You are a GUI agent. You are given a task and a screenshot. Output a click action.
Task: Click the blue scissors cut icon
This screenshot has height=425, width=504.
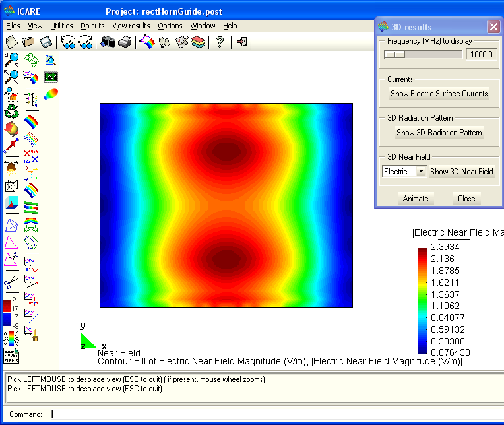click(12, 282)
